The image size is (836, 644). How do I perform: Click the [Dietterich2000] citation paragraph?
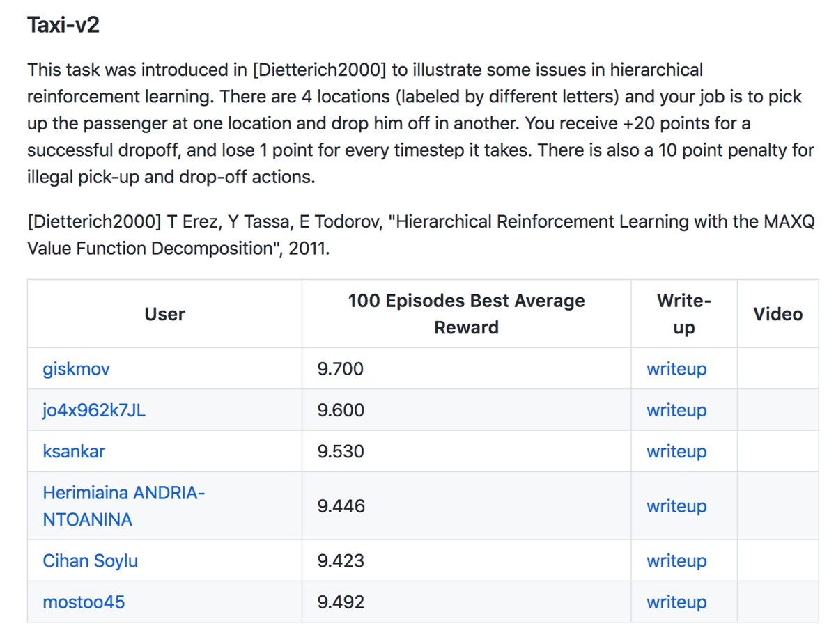click(421, 235)
